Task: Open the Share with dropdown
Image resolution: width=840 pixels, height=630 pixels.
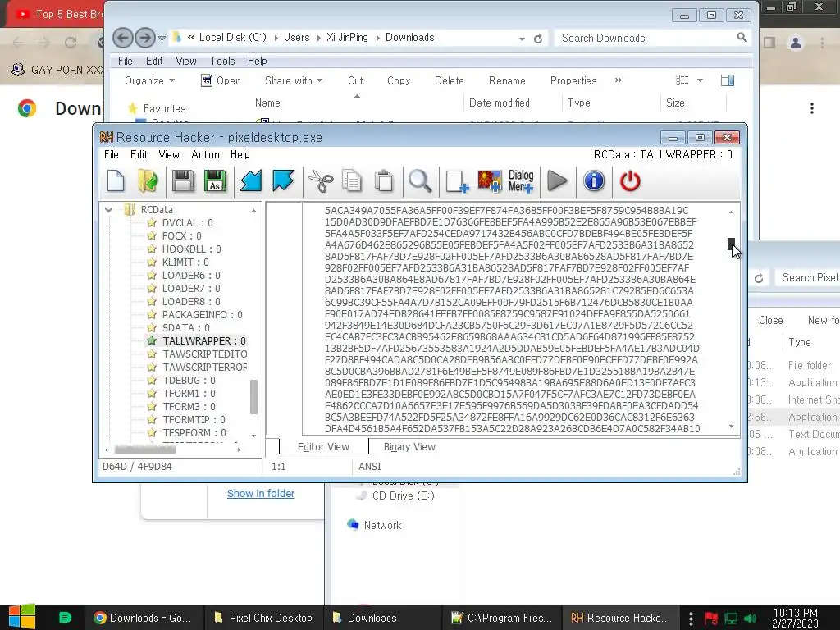Action: [294, 81]
